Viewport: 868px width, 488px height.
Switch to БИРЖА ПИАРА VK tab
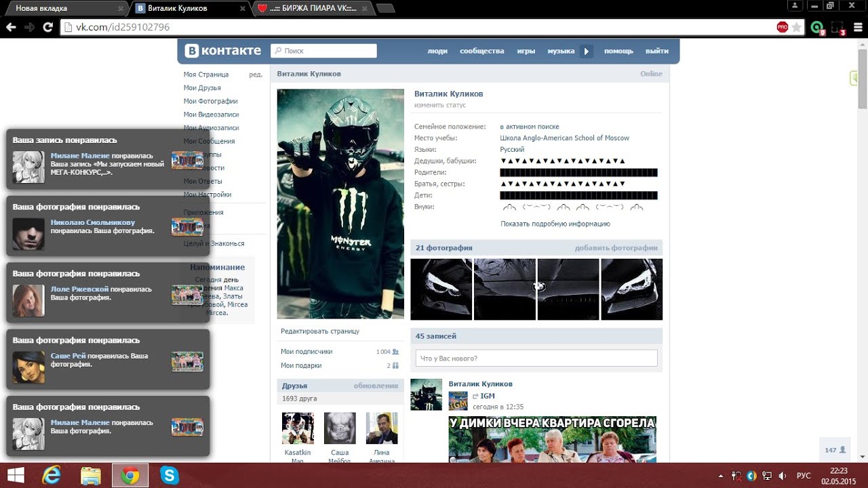[312, 8]
